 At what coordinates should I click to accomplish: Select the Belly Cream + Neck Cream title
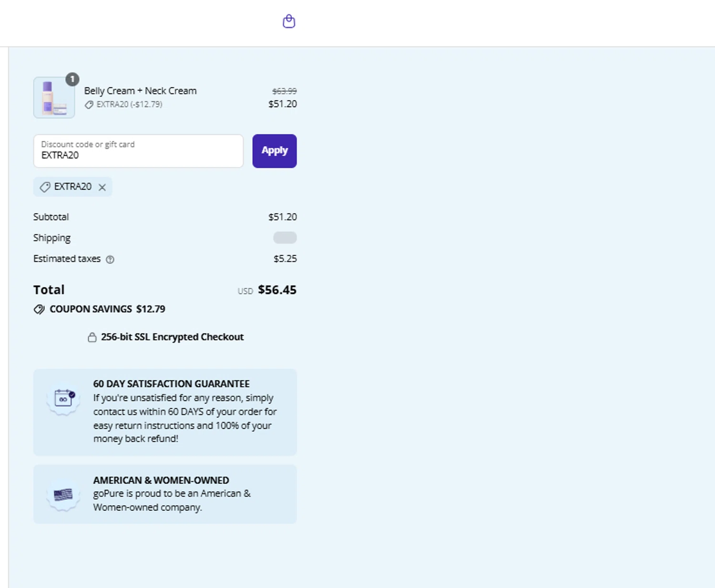coord(141,91)
